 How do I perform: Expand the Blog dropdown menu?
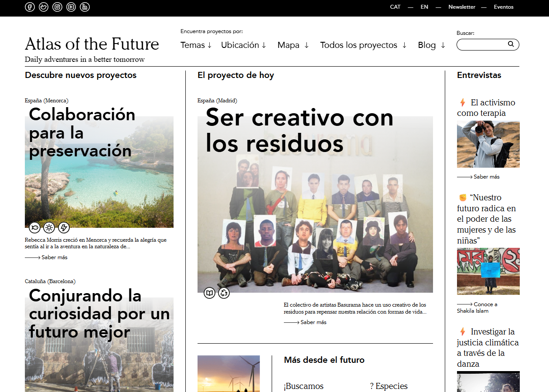click(x=431, y=45)
